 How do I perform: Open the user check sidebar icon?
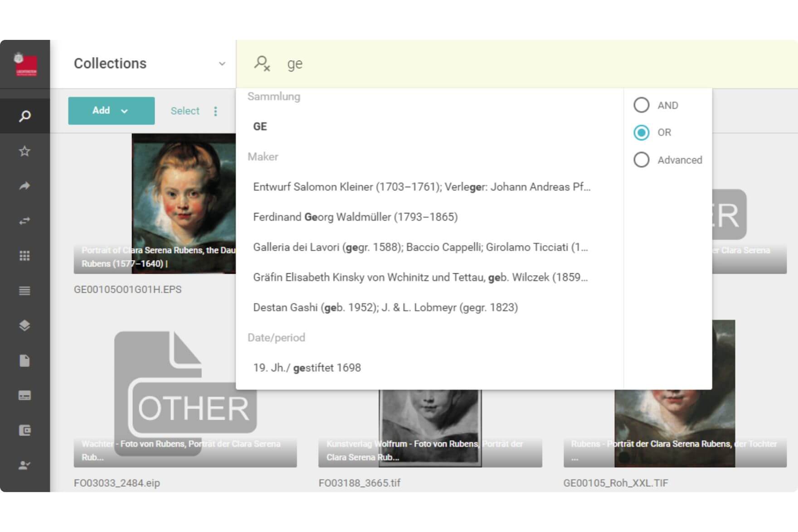pyautogui.click(x=25, y=465)
